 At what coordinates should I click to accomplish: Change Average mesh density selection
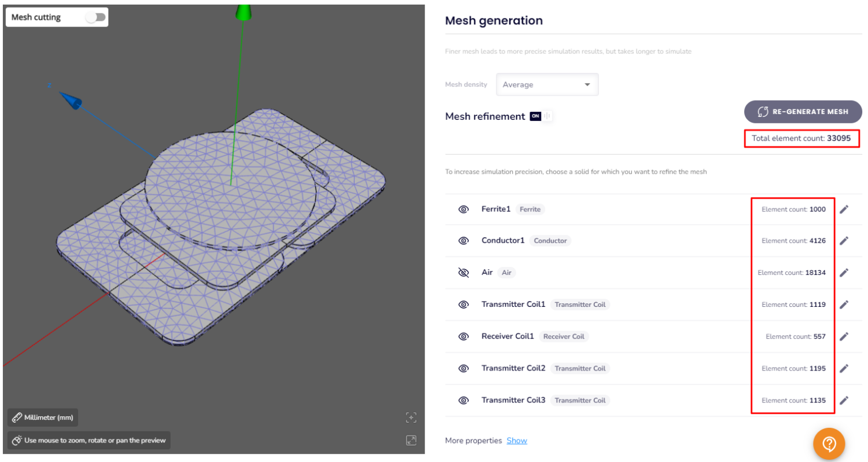coord(546,85)
